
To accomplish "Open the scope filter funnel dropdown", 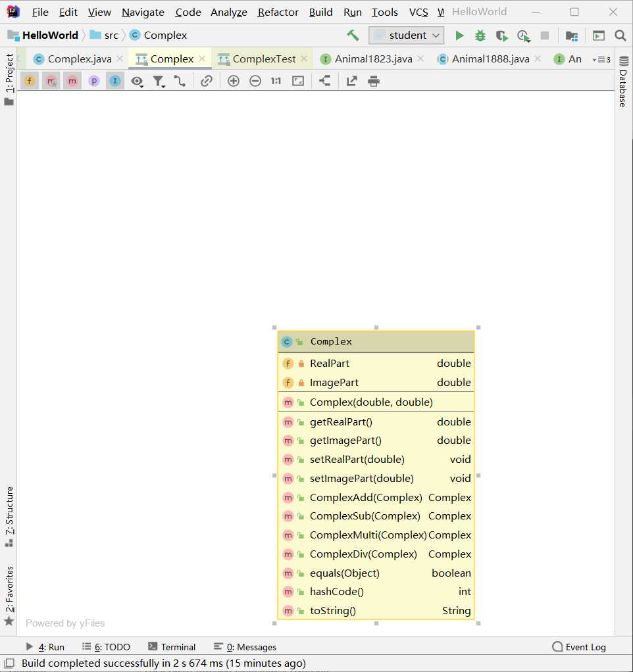I will click(159, 81).
